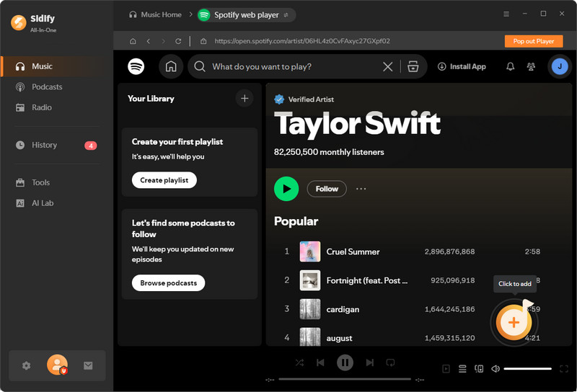
Task: Open the Spotify web player source switcher
Action: [247, 15]
